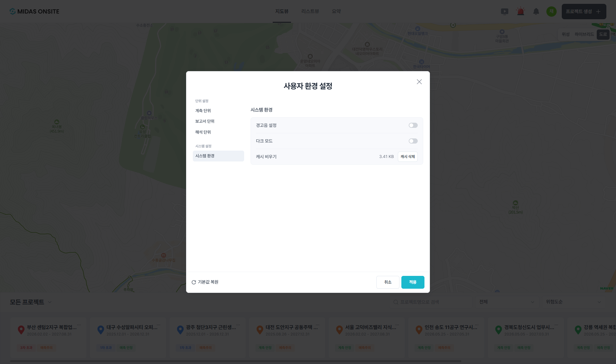Click the blue pin on 광주 첨단3지구 card
616x364 pixels.
pos(180,330)
